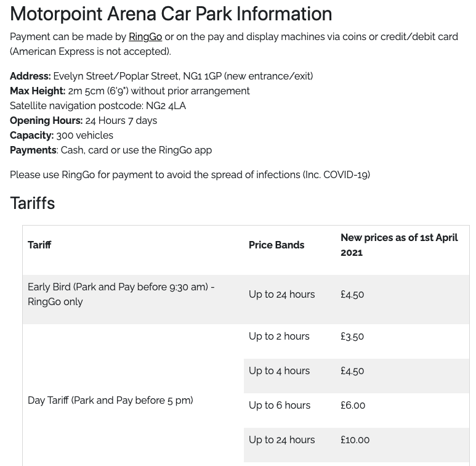Open the RingGo payment link
The height and width of the screenshot is (466, 476).
pos(145,37)
